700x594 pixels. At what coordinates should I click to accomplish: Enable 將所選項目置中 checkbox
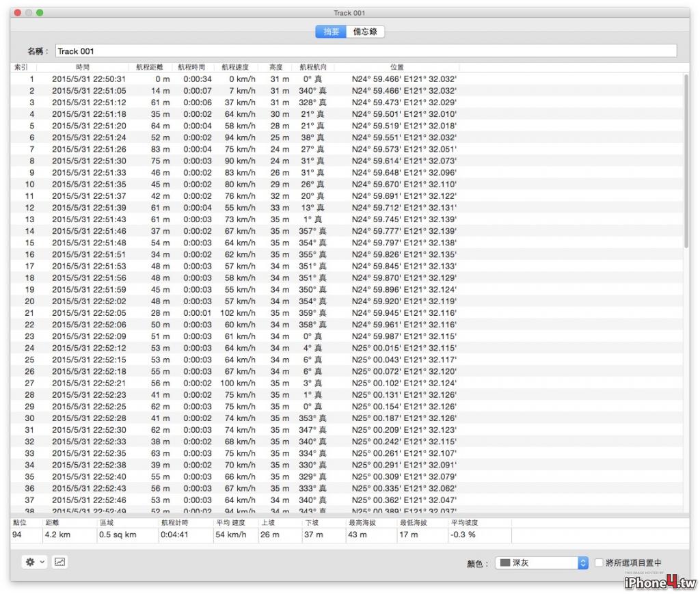599,563
